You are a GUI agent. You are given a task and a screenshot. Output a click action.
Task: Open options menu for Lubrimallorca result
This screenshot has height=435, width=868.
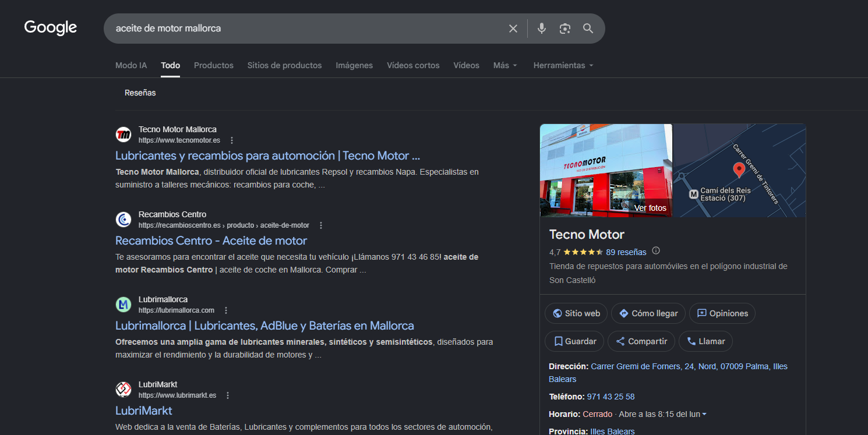[x=226, y=310]
